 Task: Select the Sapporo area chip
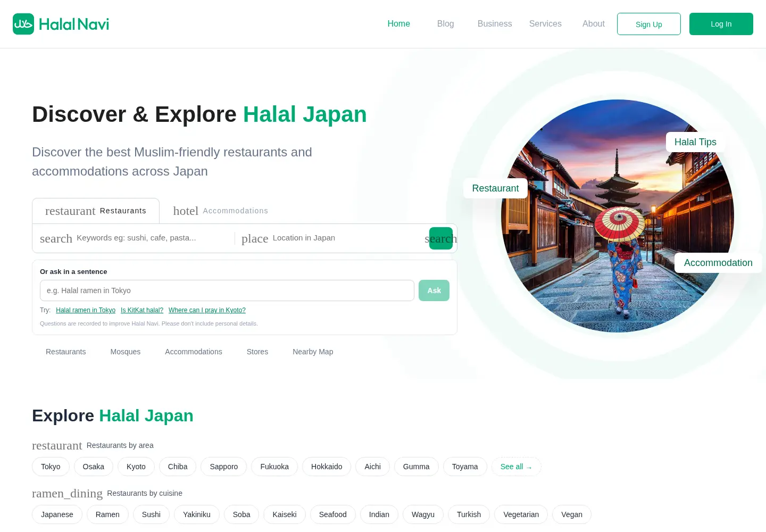tap(224, 467)
